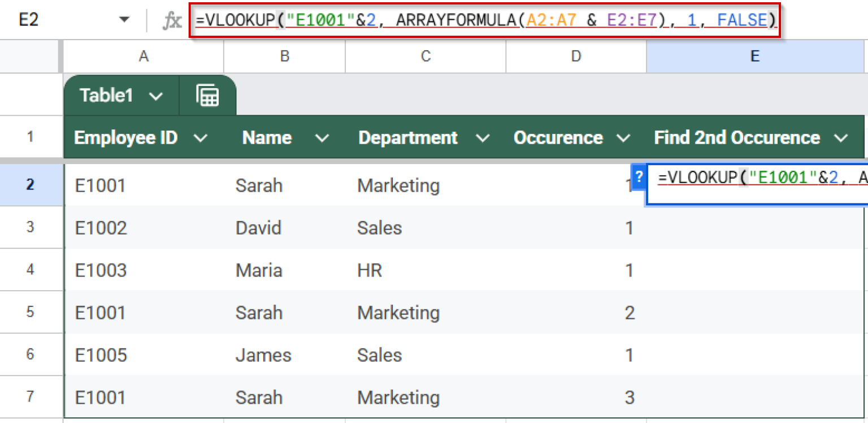Open the Name Box dropdown arrow

coord(124,19)
